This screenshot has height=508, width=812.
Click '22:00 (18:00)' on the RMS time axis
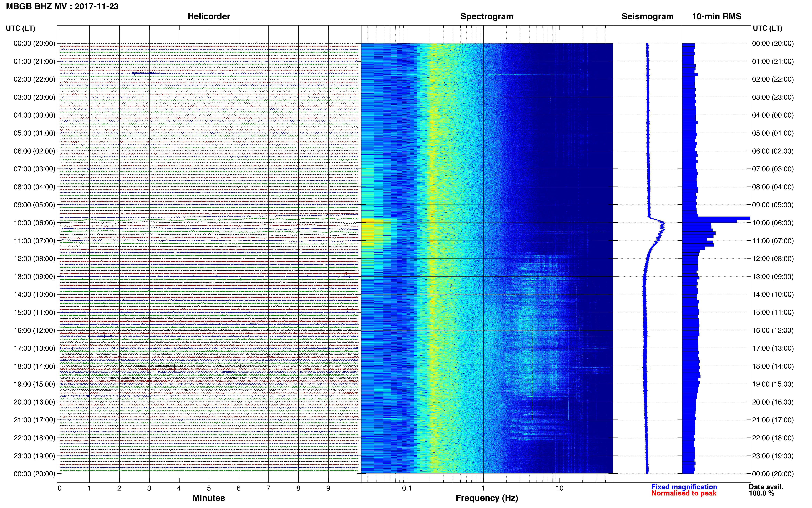[x=773, y=438]
